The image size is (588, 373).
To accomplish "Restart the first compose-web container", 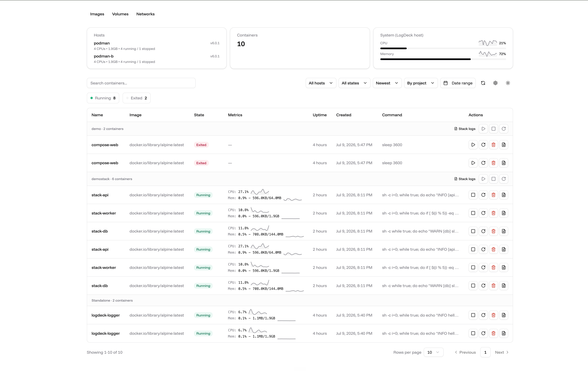I will tap(483, 145).
